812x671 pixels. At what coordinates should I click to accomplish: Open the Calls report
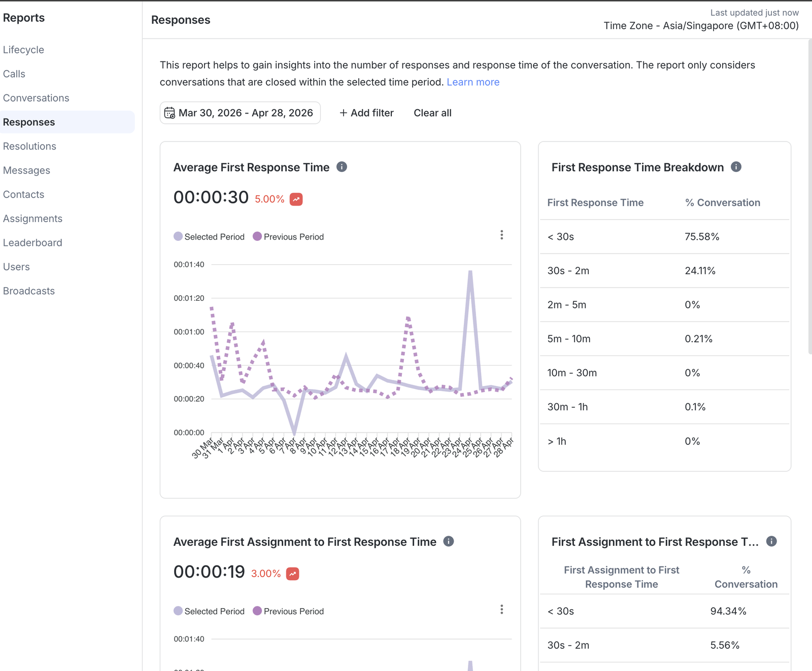[x=14, y=74]
